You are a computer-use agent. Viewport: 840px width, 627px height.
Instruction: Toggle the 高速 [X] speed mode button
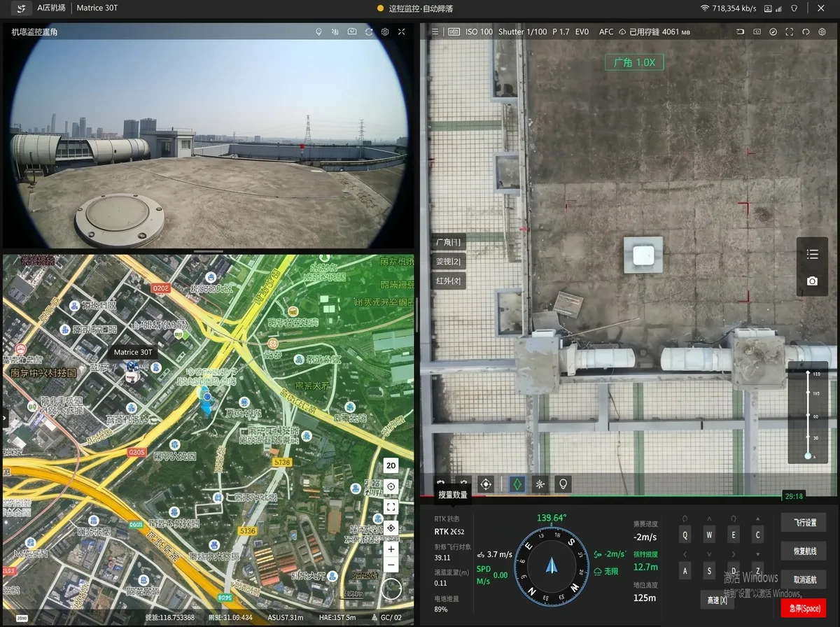click(x=717, y=600)
